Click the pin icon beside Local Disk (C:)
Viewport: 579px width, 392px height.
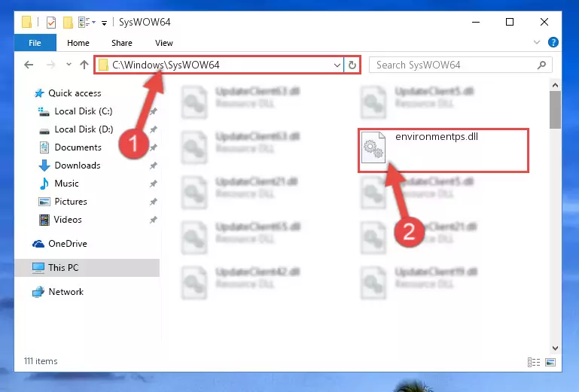click(x=154, y=111)
